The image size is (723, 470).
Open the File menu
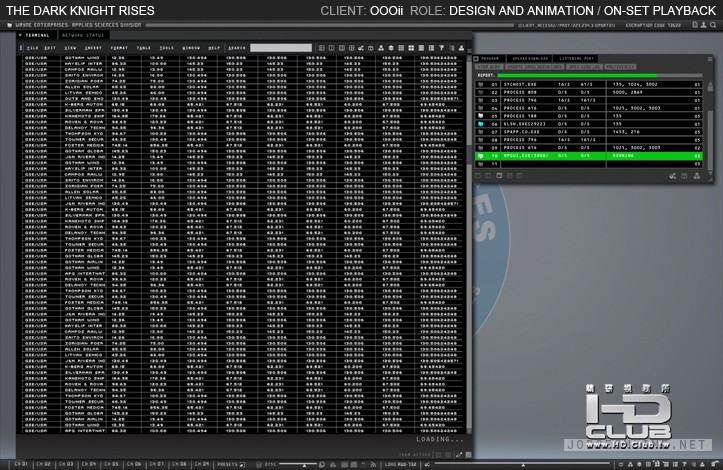point(32,48)
